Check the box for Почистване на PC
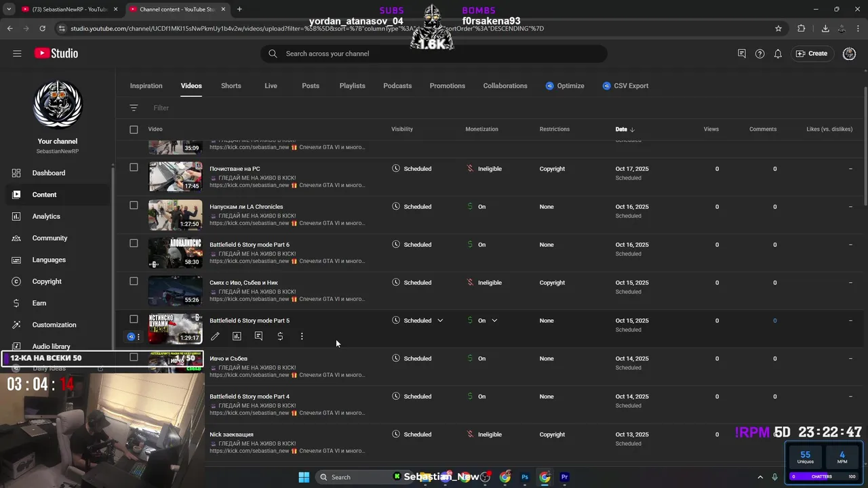 [x=134, y=167]
